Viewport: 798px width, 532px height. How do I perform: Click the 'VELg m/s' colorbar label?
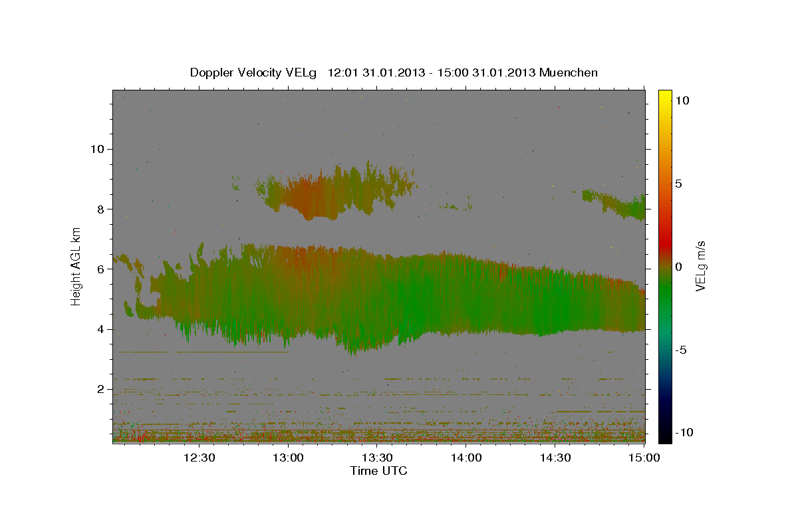700,266
